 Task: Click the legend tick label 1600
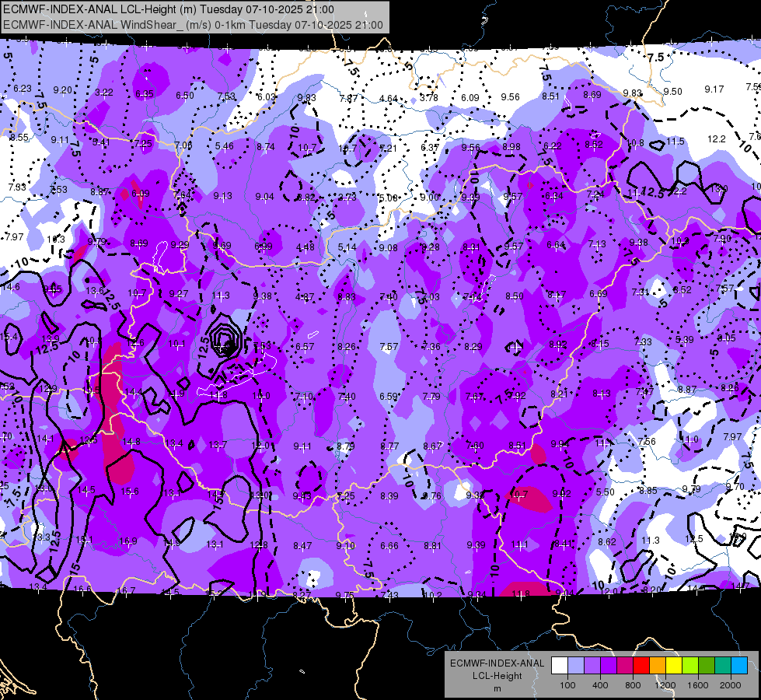698,685
